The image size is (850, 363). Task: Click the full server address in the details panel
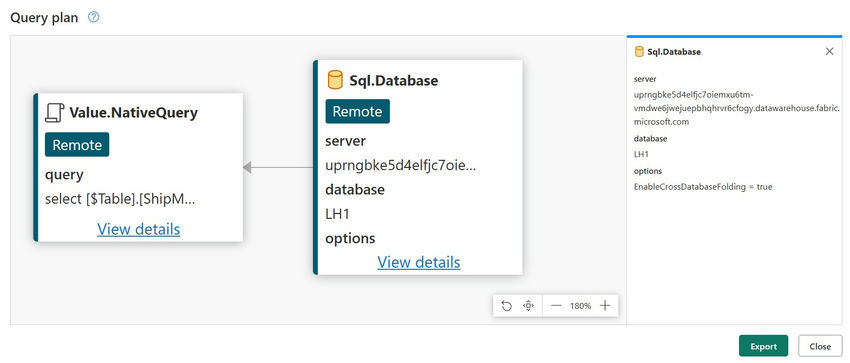(737, 108)
